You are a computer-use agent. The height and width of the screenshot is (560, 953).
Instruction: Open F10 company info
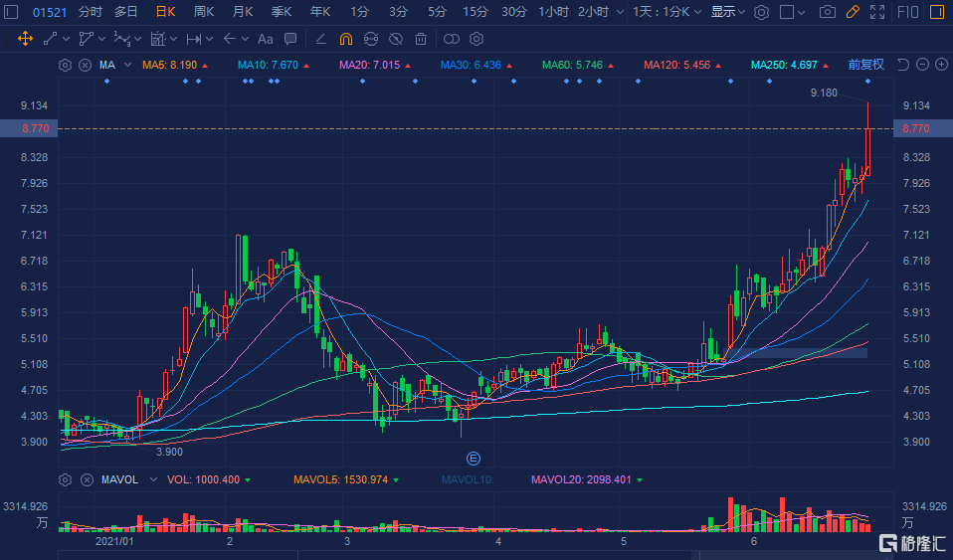[x=907, y=12]
